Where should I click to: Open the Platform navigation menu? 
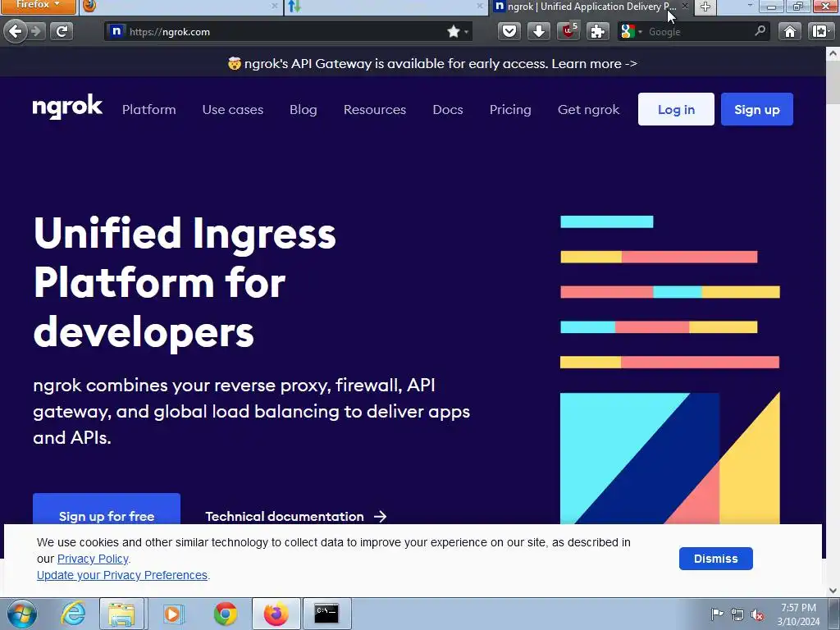point(149,109)
